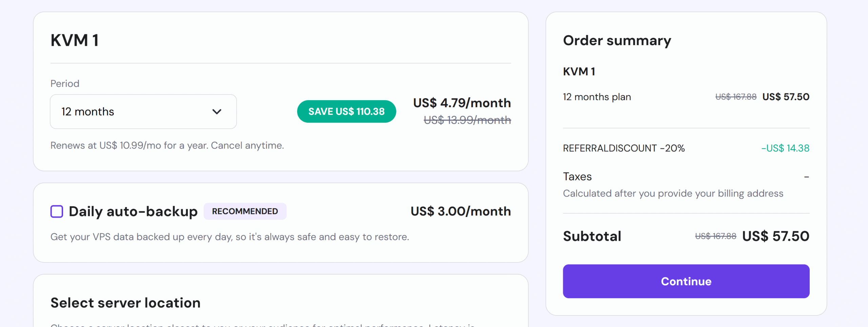Click the US$ 3.00/month backup price
The width and height of the screenshot is (868, 327).
point(460,211)
